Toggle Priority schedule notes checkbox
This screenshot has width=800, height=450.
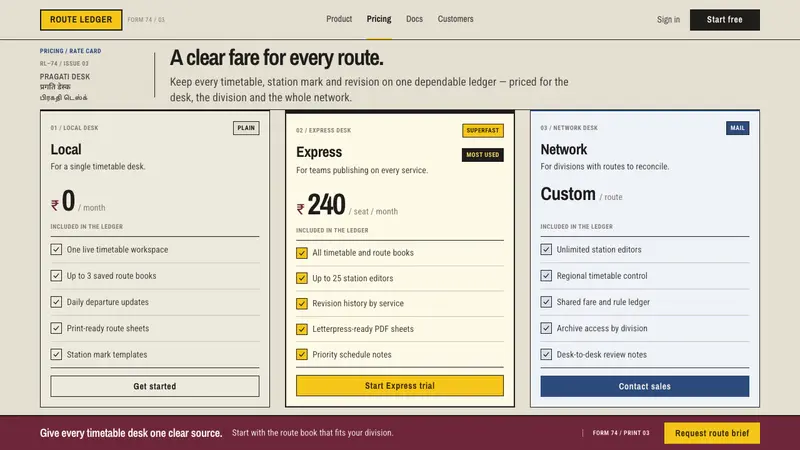pos(302,354)
